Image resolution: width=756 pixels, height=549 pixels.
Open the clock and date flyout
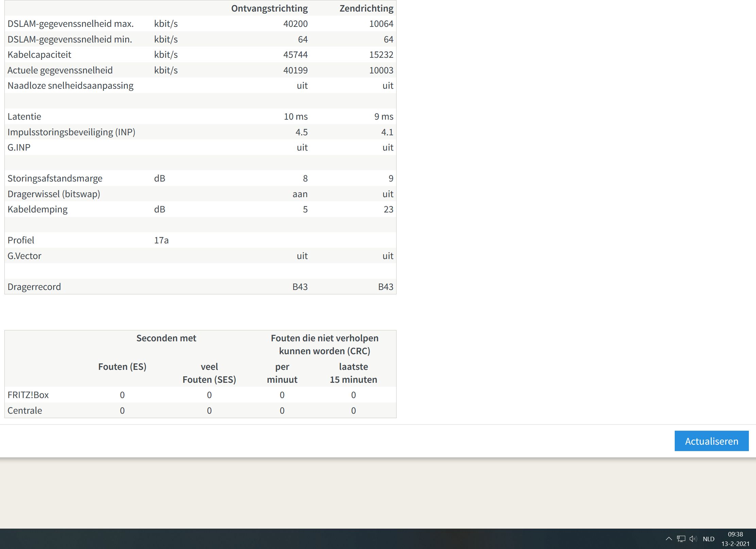735,539
